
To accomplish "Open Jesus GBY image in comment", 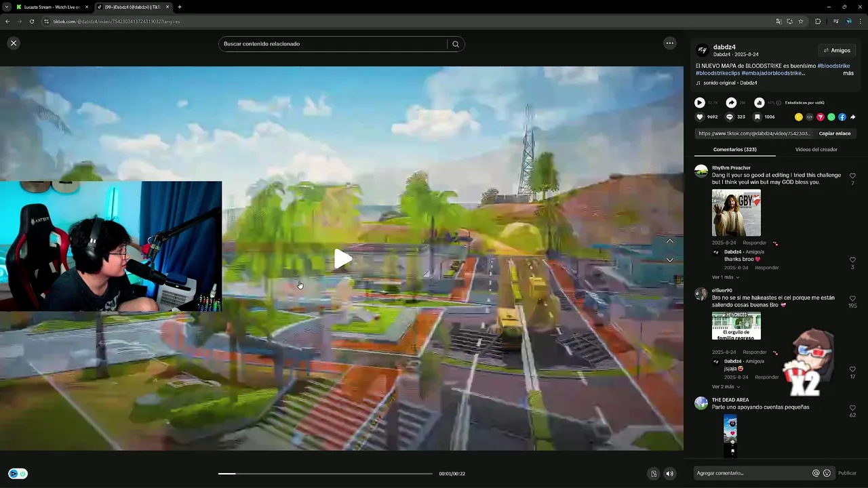I will 736,213.
